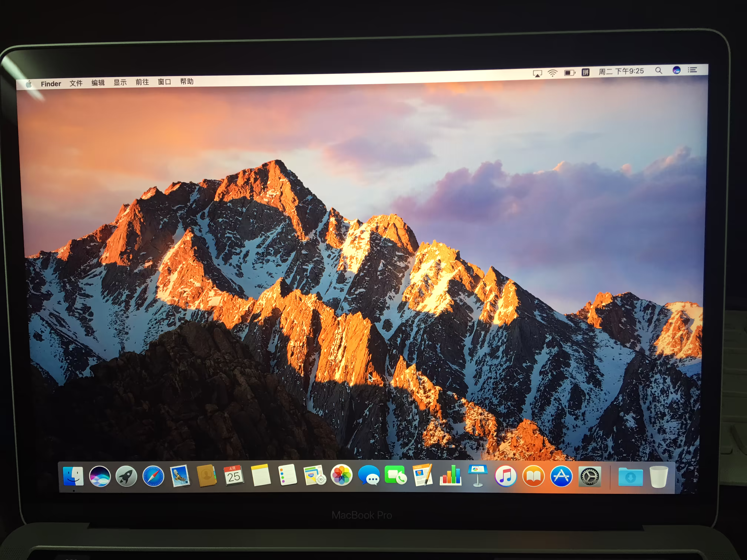
Task: Open Safari compass icon in Dock
Action: pyautogui.click(x=153, y=476)
